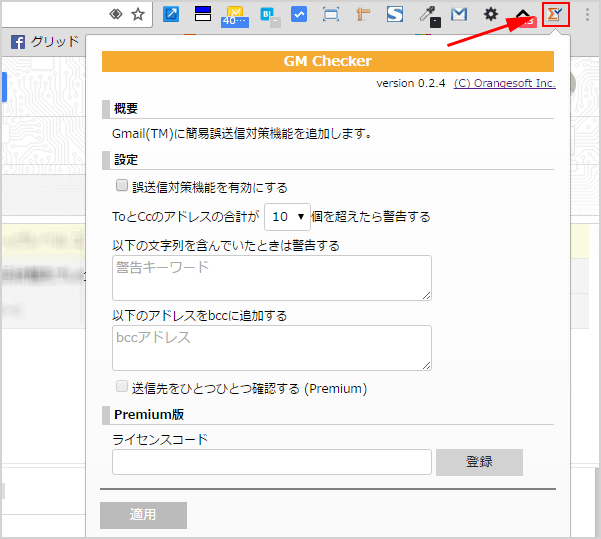Click the 個を超えたら警告する text
Screen dimensions: 601x539
click(371, 217)
